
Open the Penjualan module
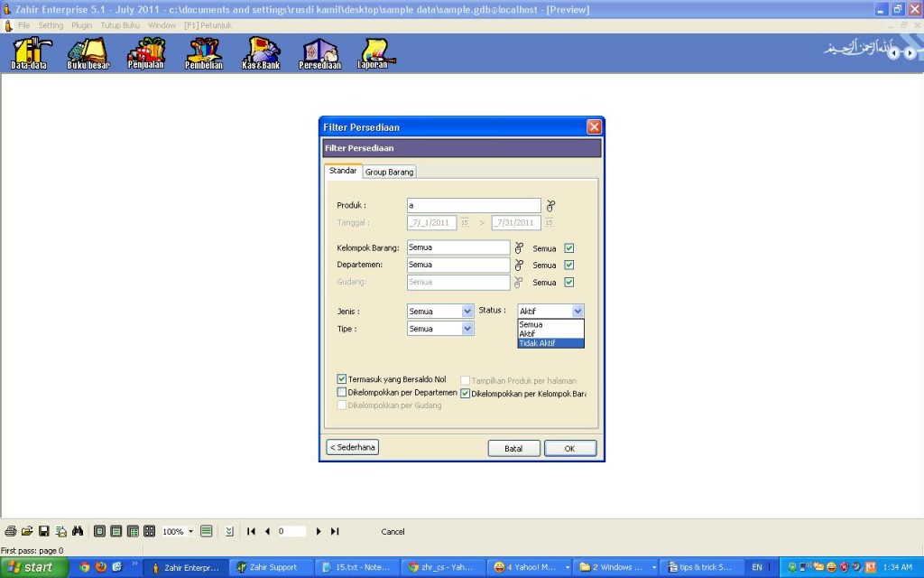tap(145, 53)
